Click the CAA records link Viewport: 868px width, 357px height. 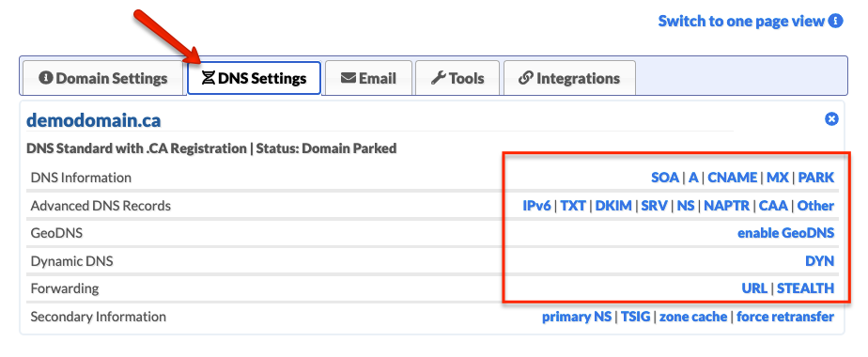pos(773,206)
